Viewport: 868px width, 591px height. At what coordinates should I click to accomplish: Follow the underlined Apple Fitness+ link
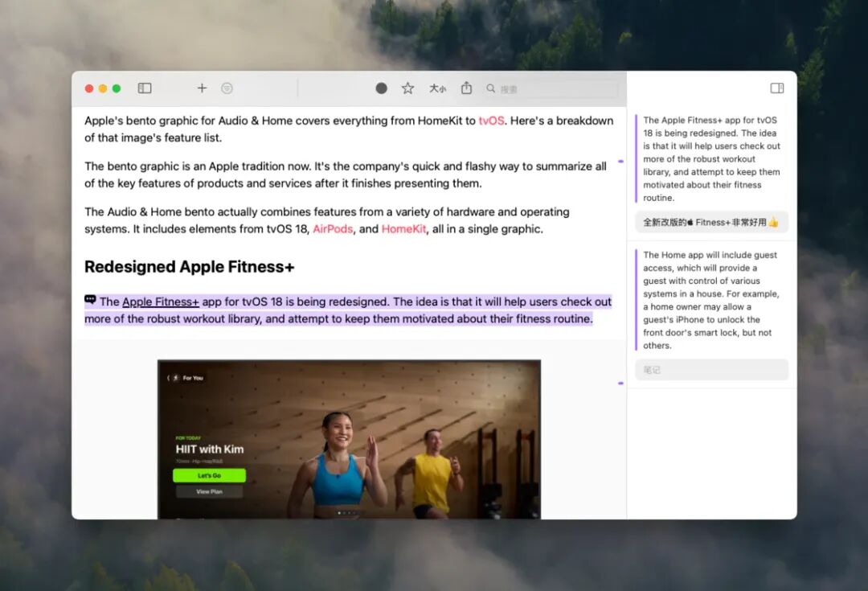pos(161,302)
